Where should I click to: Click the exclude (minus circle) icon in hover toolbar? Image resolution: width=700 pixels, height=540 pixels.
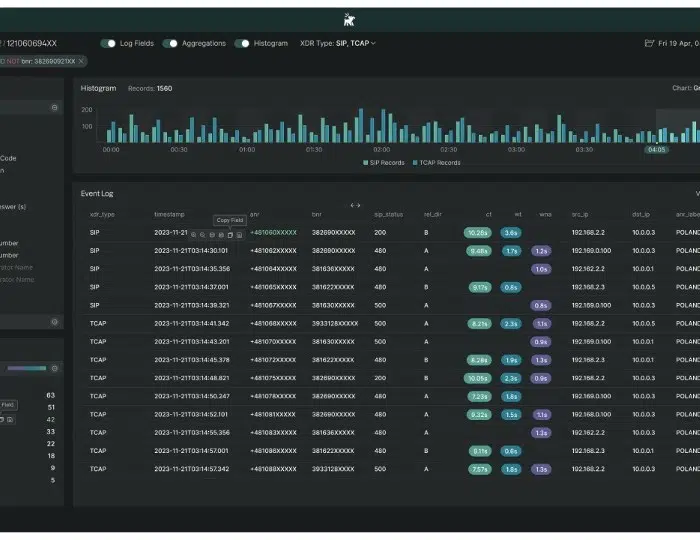212,235
